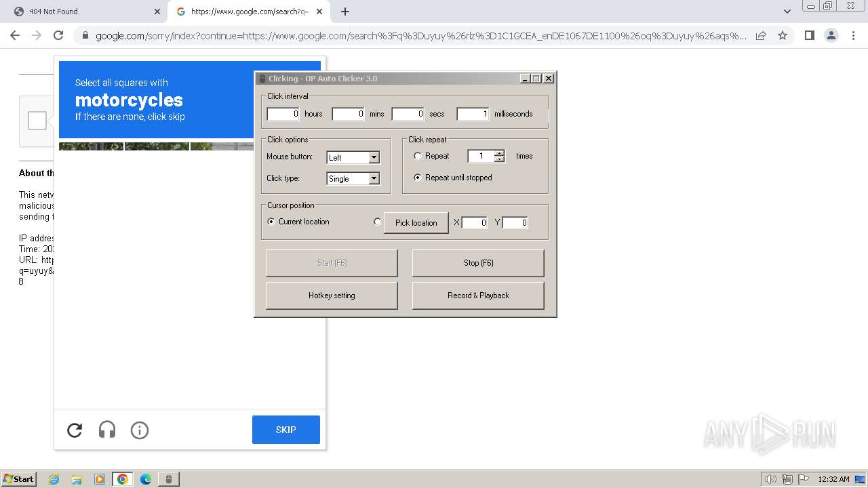The image size is (868, 488).
Task: Select the Pick location radio button
Action: point(378,222)
